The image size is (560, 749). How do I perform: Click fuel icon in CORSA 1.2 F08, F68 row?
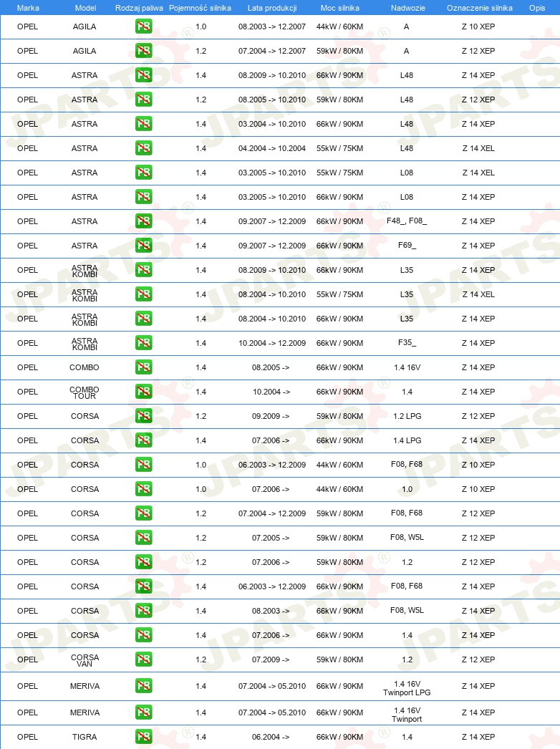pyautogui.click(x=143, y=513)
